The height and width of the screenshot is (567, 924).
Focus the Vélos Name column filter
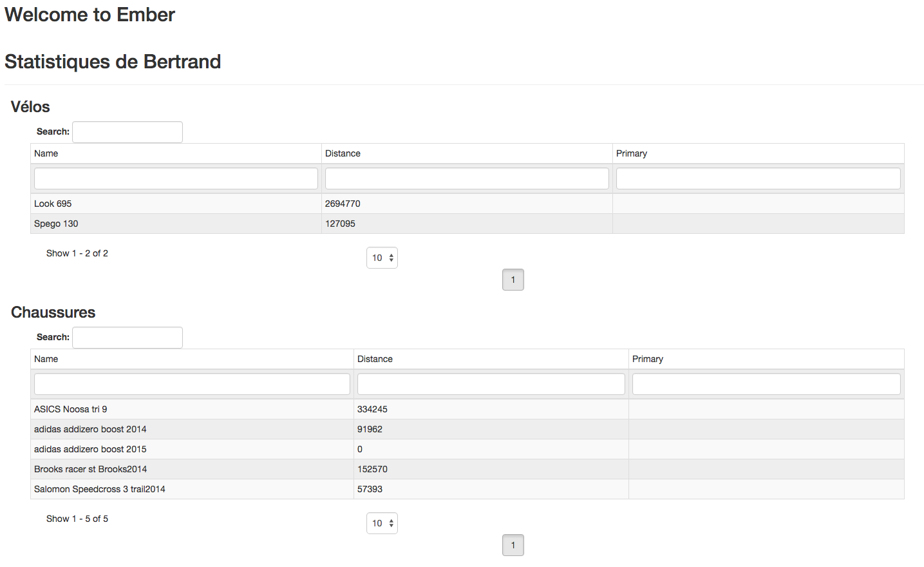point(176,178)
